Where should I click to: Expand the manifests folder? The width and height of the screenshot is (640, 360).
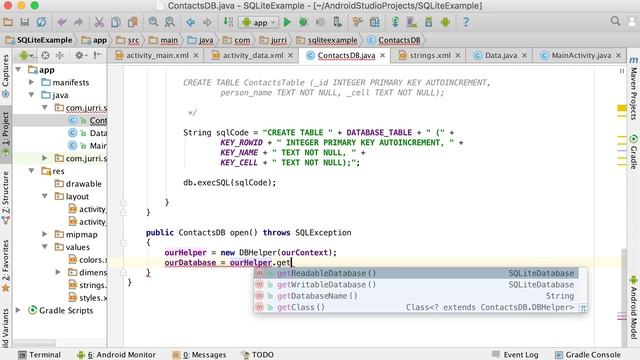tap(31, 82)
